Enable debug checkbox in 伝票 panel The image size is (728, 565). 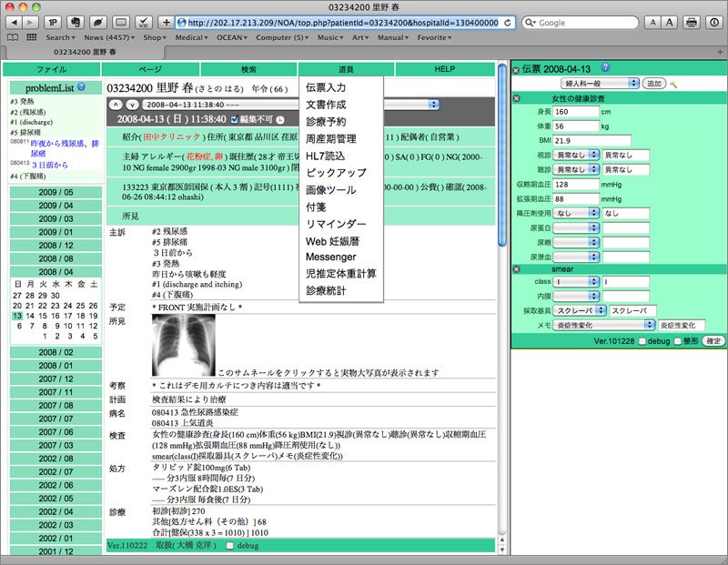pos(642,341)
